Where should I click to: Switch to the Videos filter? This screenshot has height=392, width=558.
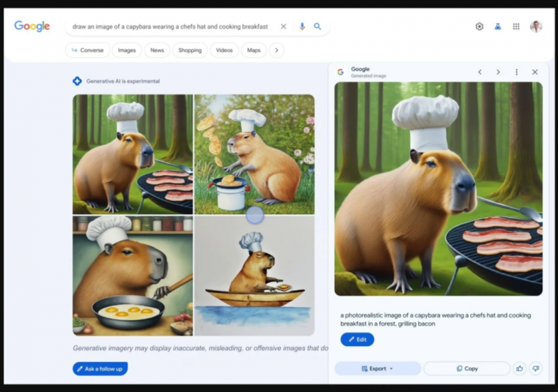[224, 50]
